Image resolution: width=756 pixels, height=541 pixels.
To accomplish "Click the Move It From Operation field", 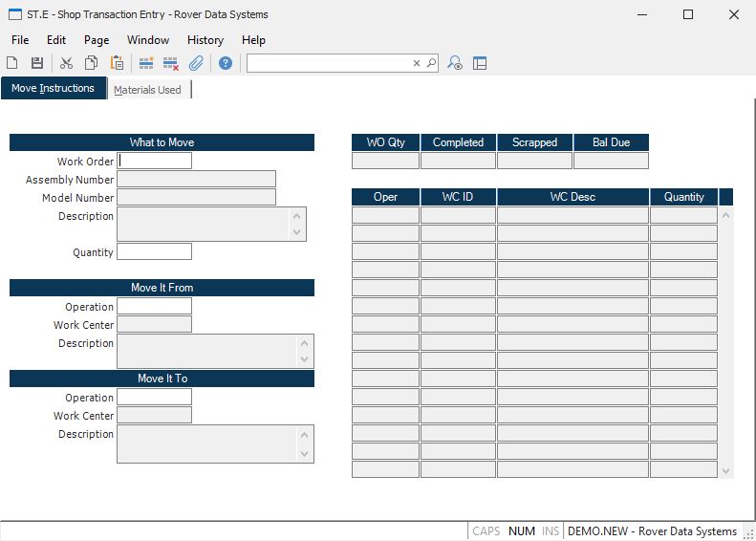I will coord(154,307).
